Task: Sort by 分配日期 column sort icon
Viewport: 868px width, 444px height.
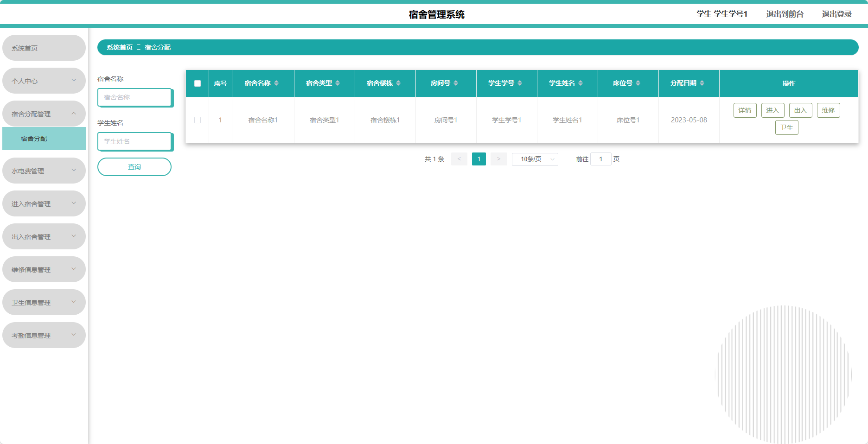Action: tap(702, 83)
